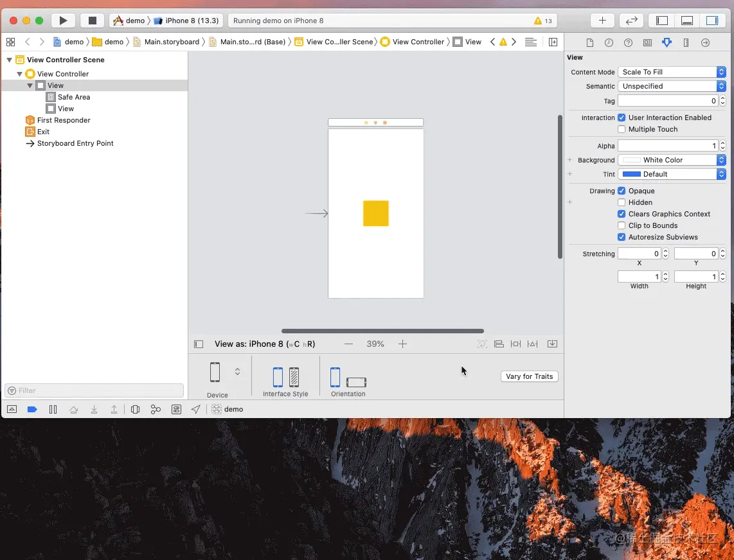
Task: Enable Clip to Bounds checkbox
Action: tap(622, 225)
